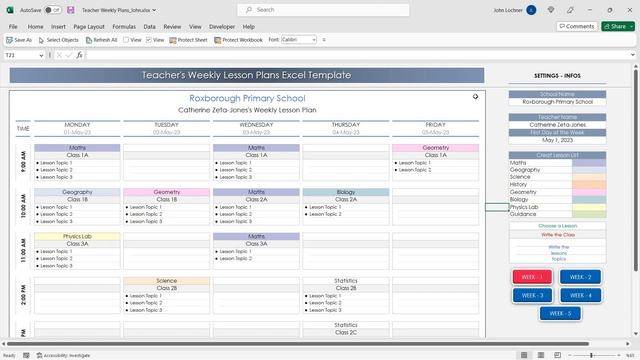The height and width of the screenshot is (360, 640).
Task: Click Biology lesson on Thursday
Action: tap(346, 192)
